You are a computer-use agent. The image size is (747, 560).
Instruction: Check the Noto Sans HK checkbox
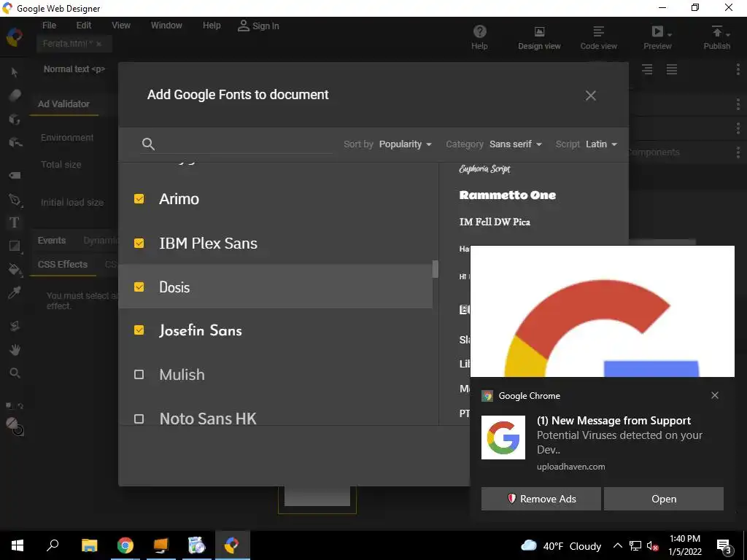point(139,419)
